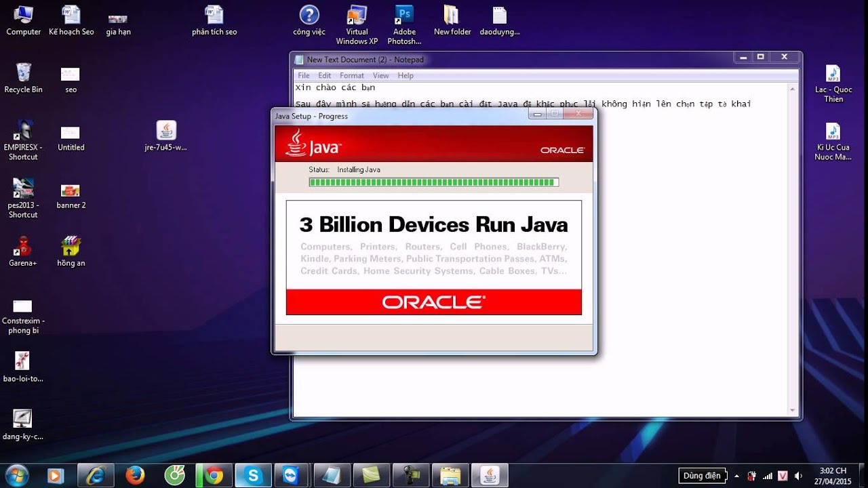Launch Adobe Photoshop shortcut
This screenshot has height=488, width=868.
[x=404, y=24]
